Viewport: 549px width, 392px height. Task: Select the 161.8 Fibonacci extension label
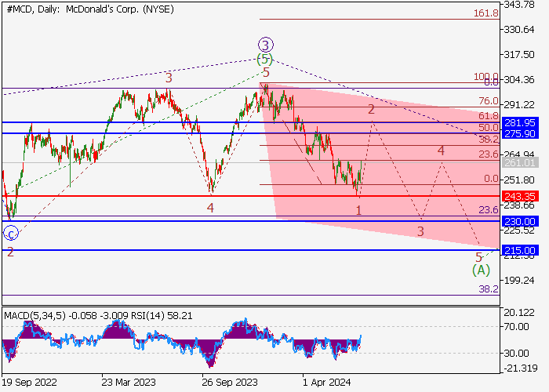tap(486, 13)
